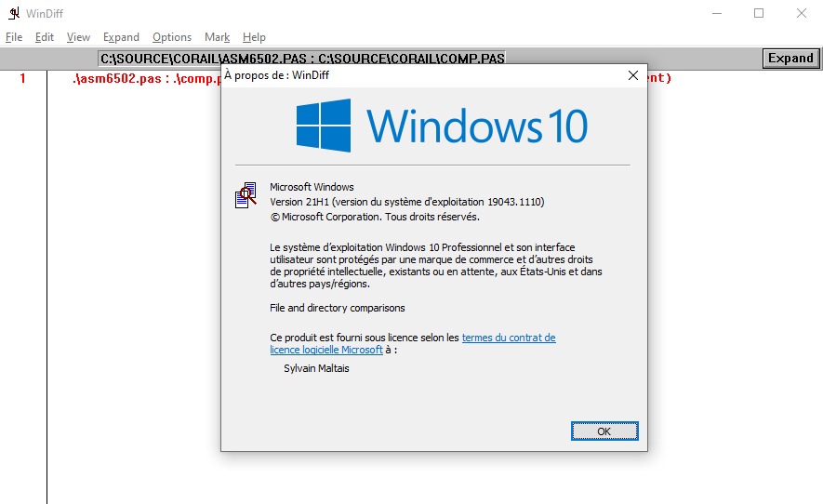Image resolution: width=823 pixels, height=504 pixels.
Task: Select the .\asm6502.pas comparison row
Action: tap(372, 78)
